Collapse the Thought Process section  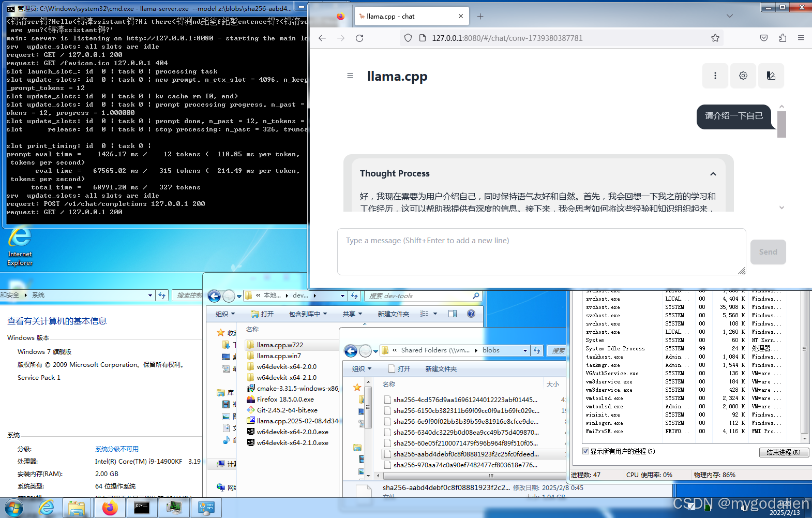713,174
